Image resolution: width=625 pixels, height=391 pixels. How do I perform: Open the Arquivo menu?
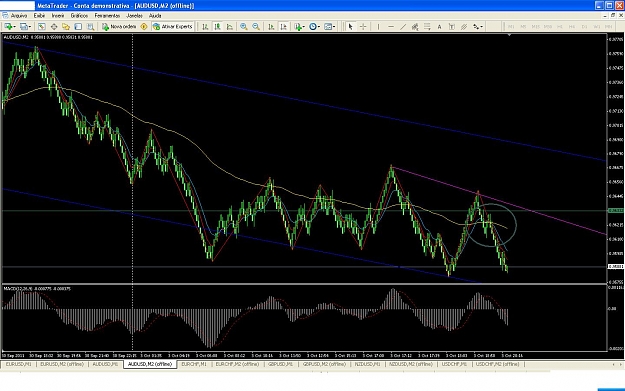[18, 16]
